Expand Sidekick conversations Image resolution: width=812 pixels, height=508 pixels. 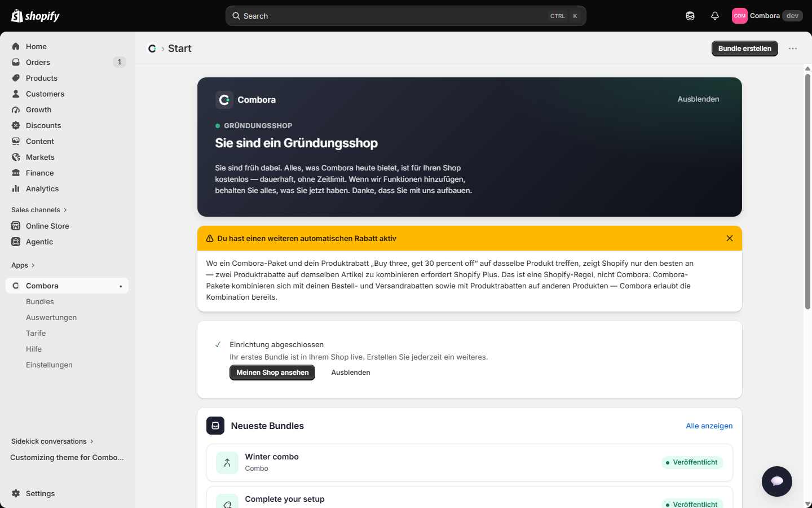coord(52,441)
